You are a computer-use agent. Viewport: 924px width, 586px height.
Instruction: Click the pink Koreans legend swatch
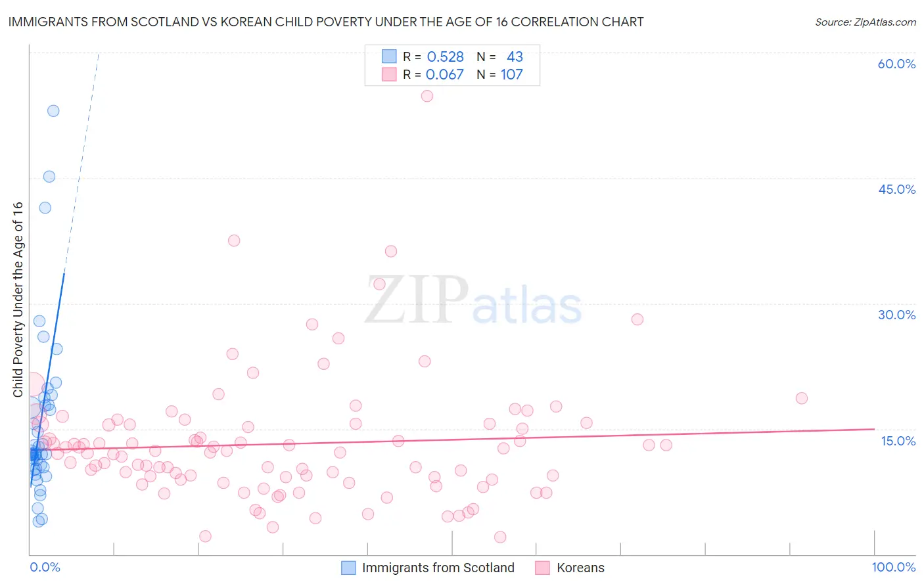(542, 568)
